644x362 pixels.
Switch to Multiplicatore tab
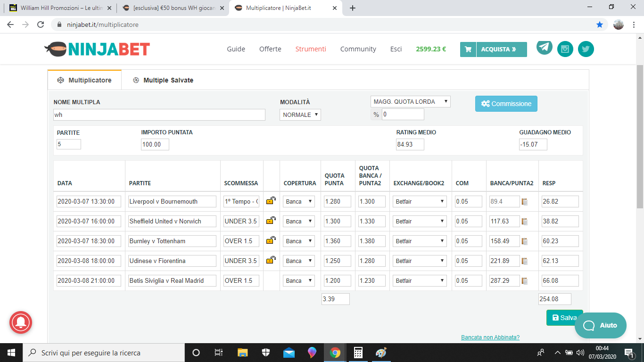click(x=84, y=80)
